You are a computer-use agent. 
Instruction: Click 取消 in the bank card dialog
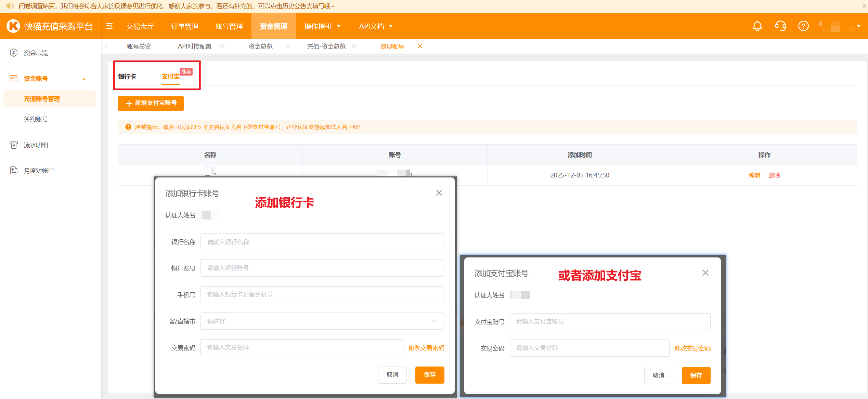point(392,375)
